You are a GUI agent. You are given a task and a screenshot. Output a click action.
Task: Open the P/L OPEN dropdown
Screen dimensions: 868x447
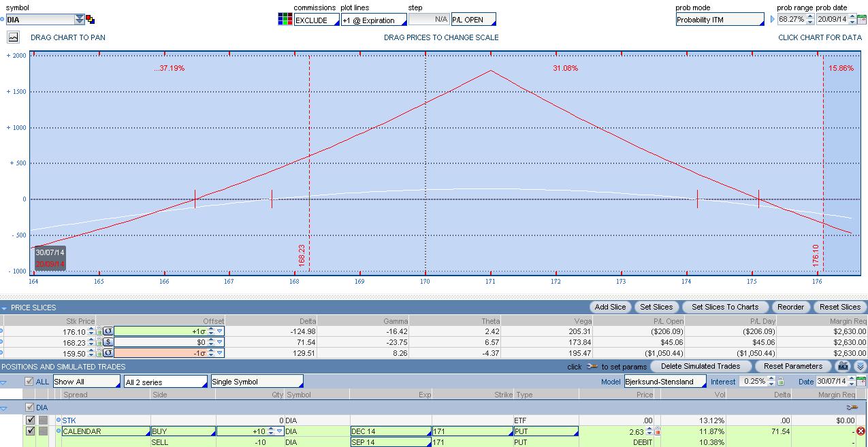pos(473,20)
